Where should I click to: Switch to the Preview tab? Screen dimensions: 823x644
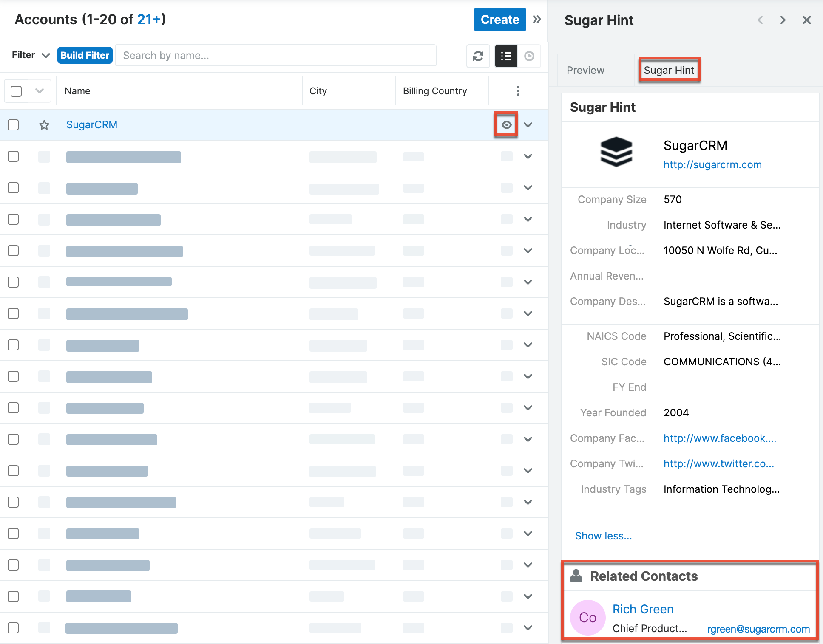click(x=585, y=70)
